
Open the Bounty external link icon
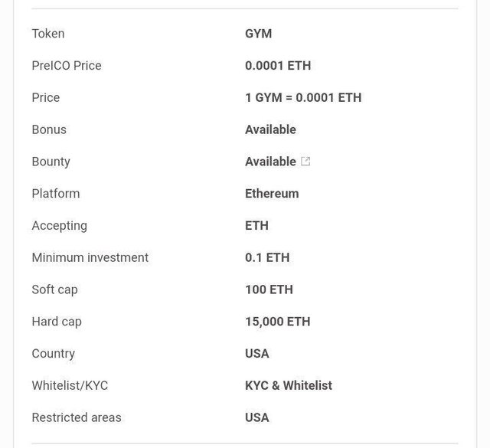(305, 162)
